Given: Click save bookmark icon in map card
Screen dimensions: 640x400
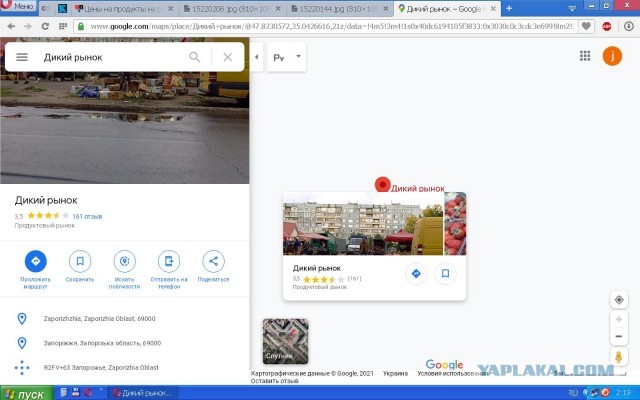Looking at the screenshot, I should [445, 273].
